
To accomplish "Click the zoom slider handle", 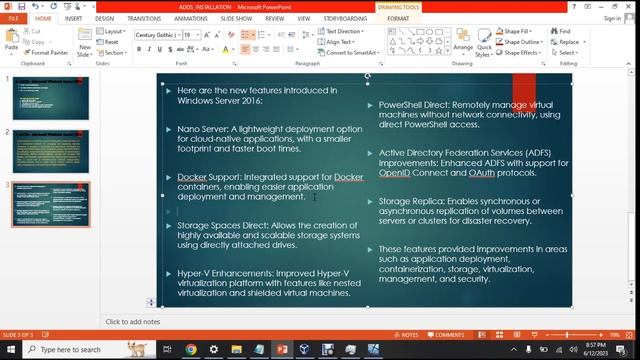I will tap(567, 335).
